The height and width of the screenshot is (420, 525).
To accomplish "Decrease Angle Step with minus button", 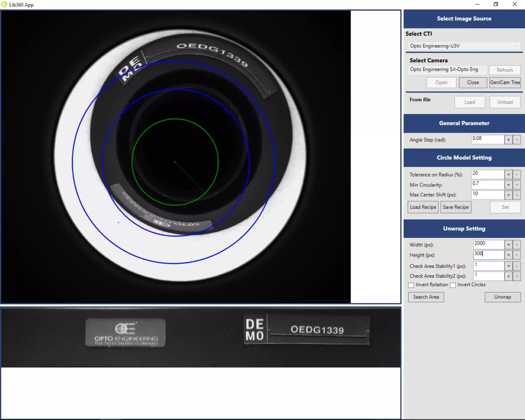I will tap(517, 140).
